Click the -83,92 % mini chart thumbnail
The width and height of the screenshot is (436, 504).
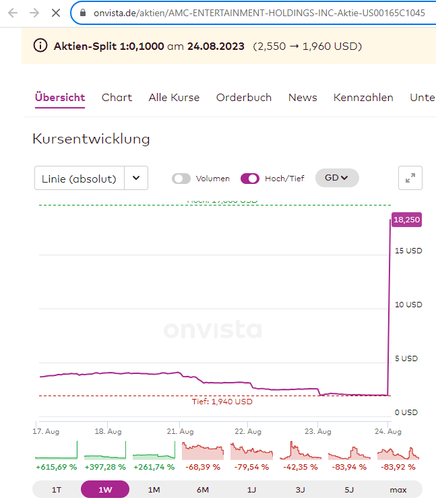(398, 453)
